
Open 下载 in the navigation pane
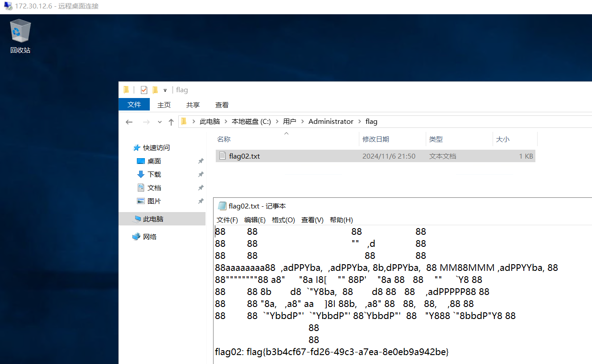point(154,174)
